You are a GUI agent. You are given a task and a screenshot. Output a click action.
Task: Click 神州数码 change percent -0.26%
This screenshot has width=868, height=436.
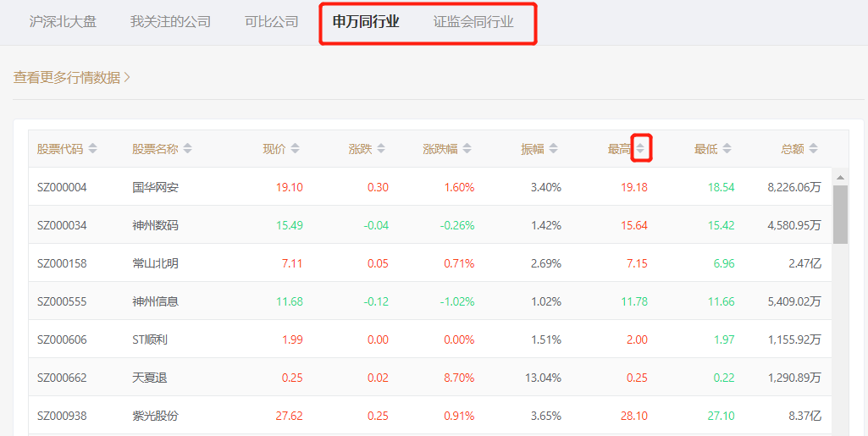click(456, 225)
